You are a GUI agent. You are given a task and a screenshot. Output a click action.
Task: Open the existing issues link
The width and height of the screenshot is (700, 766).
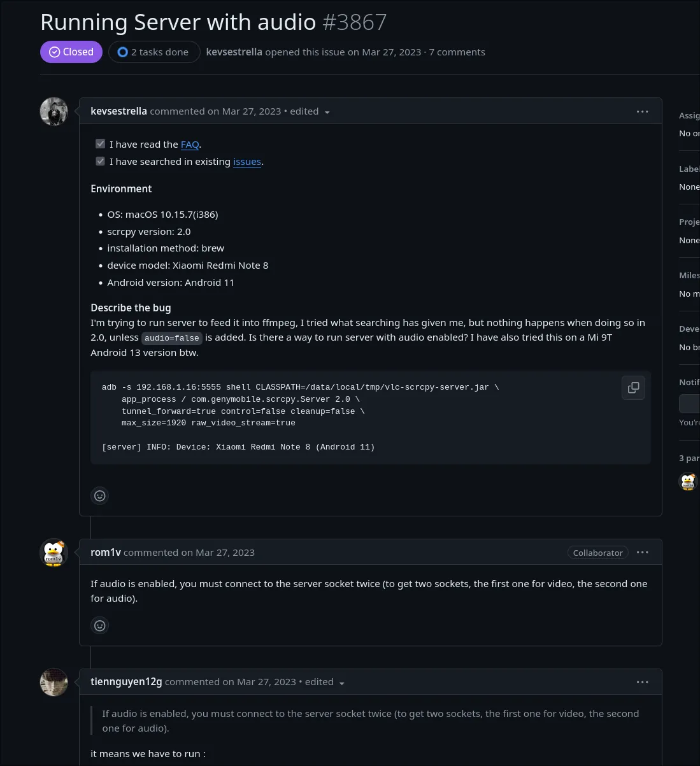tap(247, 162)
